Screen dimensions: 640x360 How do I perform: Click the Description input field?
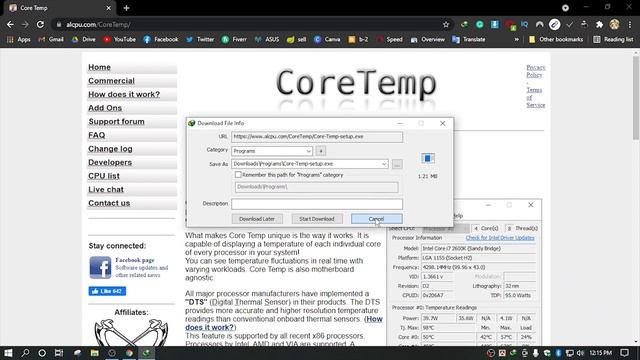[317, 204]
